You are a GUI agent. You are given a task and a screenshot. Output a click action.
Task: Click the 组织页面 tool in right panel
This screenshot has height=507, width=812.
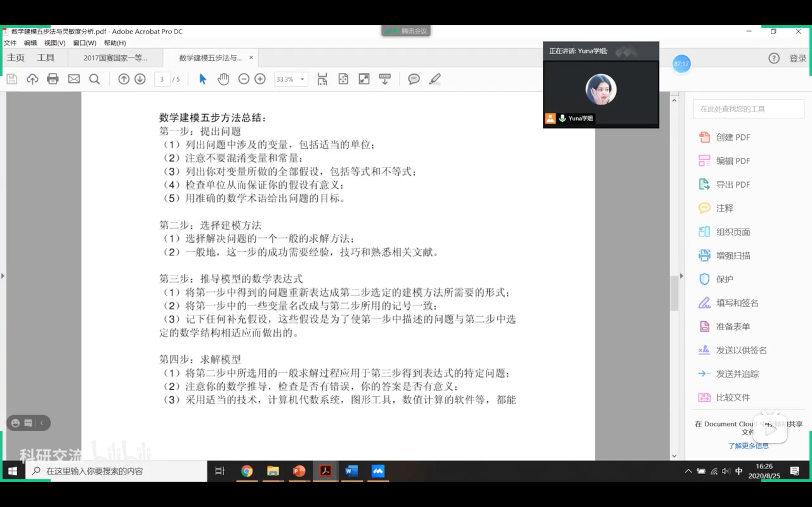click(733, 231)
